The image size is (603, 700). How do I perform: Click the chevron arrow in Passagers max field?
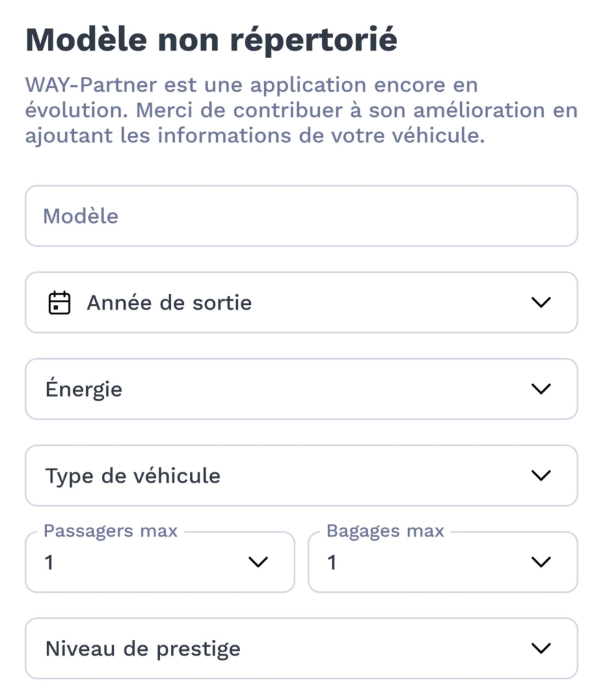[x=258, y=563]
